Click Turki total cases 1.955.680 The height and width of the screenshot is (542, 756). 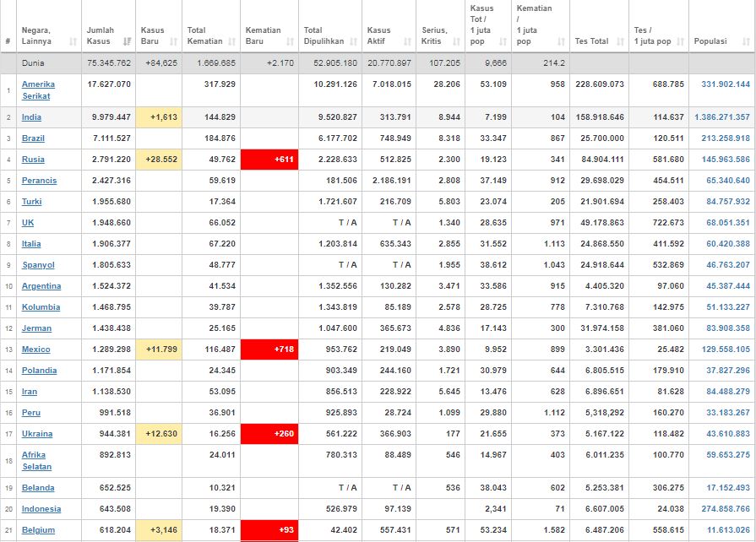(111, 202)
